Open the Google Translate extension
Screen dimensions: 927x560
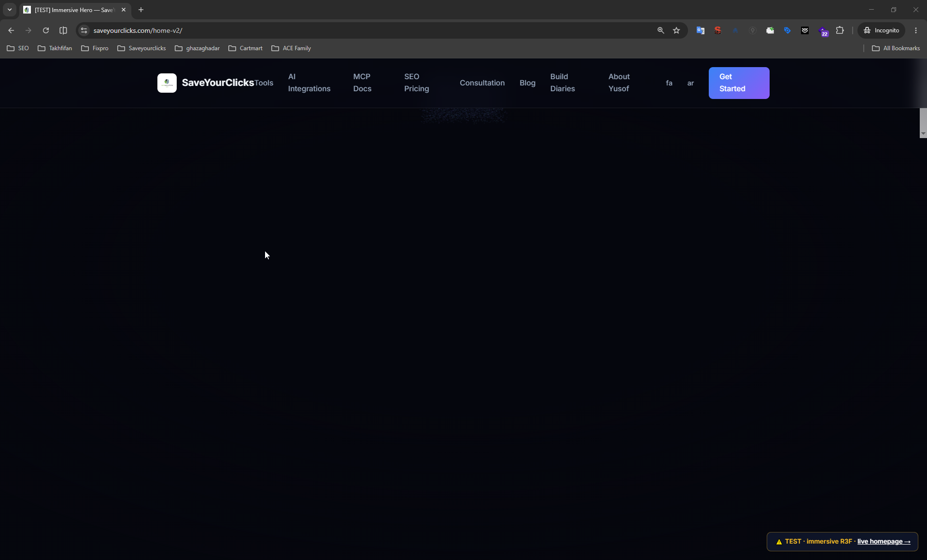pyautogui.click(x=701, y=30)
